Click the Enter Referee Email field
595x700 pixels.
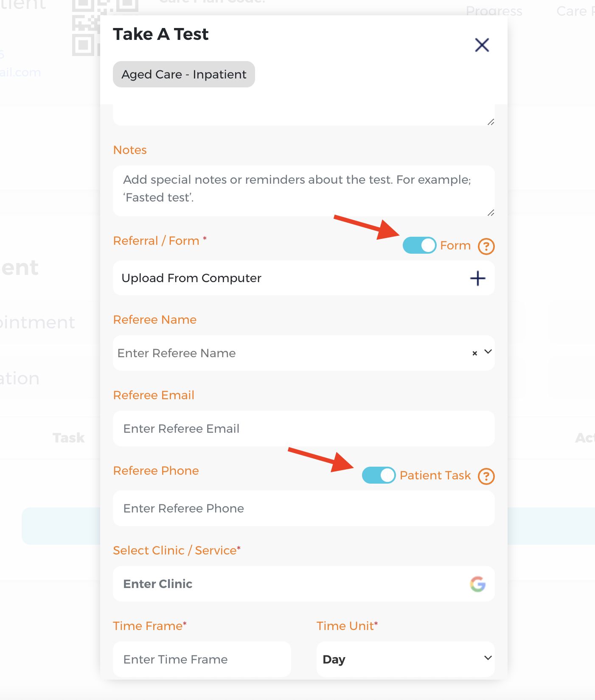point(303,428)
